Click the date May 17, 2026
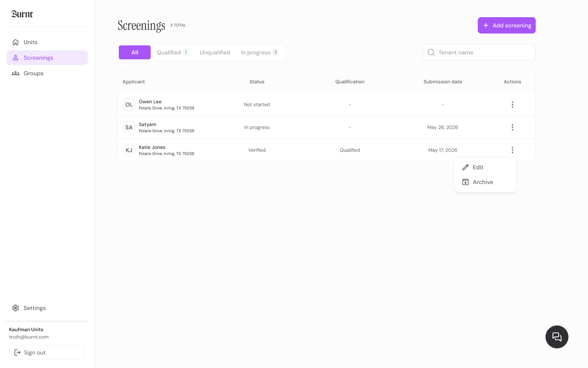This screenshot has width=588, height=368. 443,150
